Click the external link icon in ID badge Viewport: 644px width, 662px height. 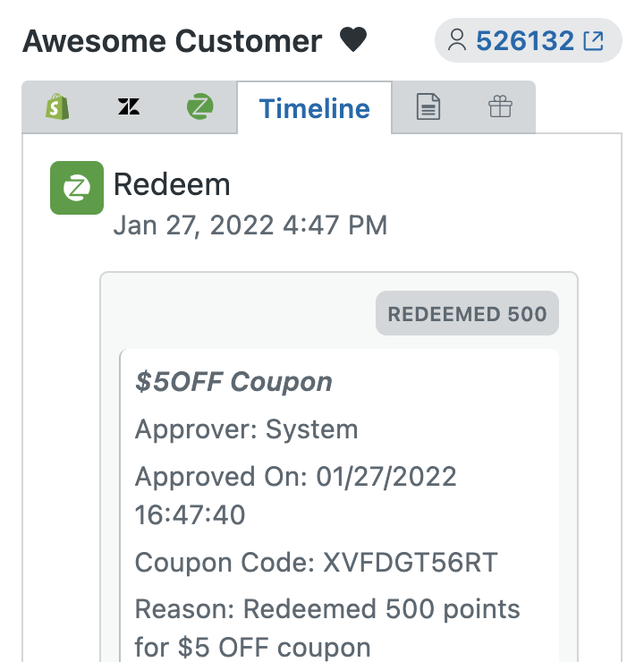click(x=592, y=40)
